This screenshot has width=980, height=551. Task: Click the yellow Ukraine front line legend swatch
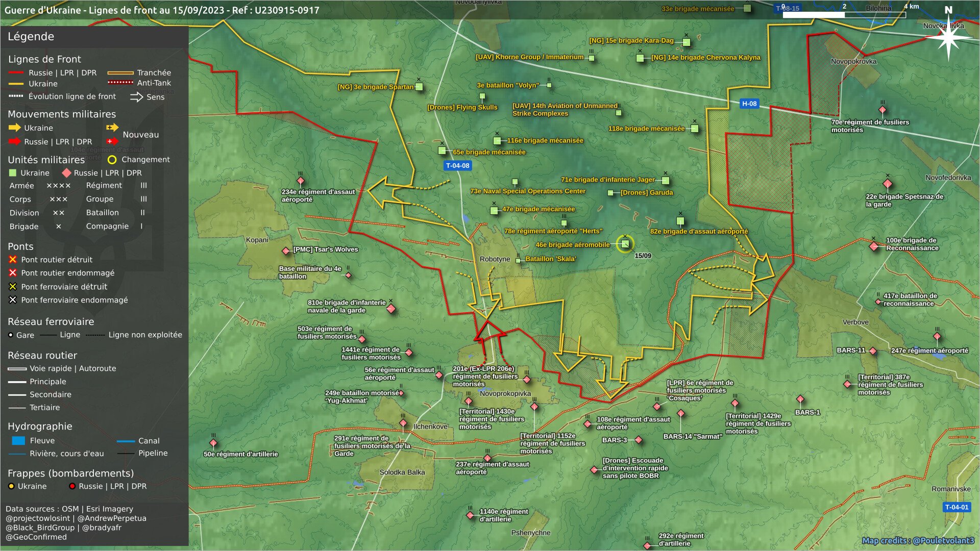click(x=16, y=84)
